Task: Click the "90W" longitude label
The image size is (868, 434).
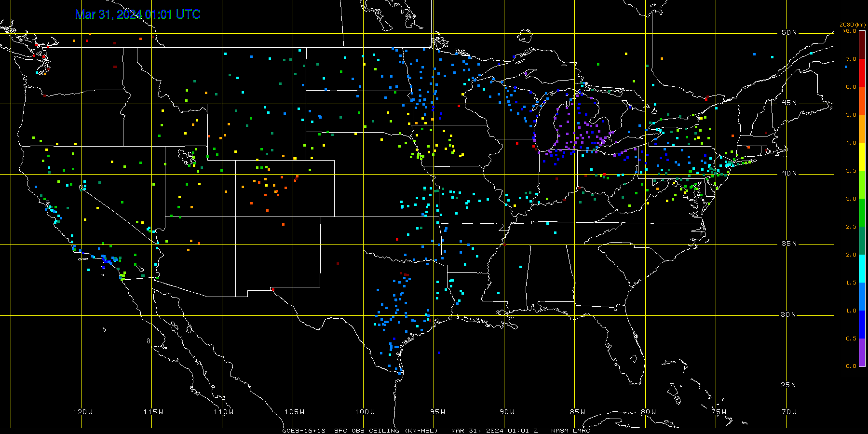Action: tap(507, 412)
